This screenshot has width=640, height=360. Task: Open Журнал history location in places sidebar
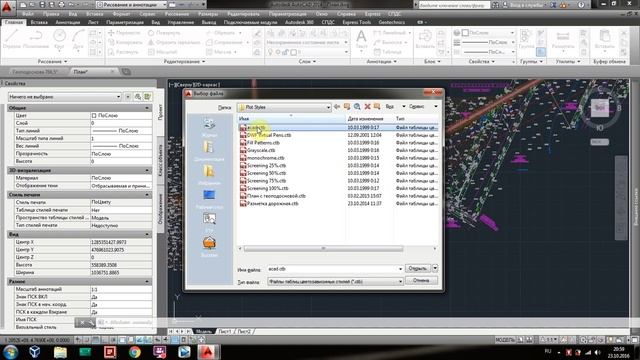[209, 127]
